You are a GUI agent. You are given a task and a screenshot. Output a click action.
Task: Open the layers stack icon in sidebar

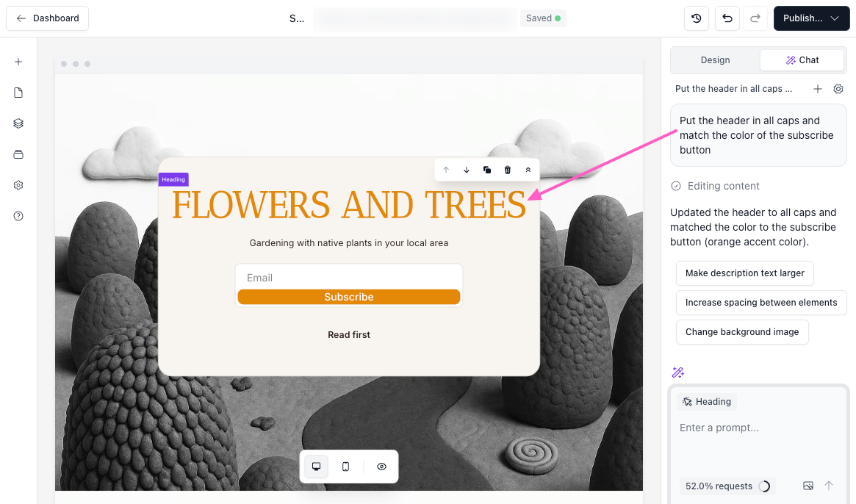(18, 123)
